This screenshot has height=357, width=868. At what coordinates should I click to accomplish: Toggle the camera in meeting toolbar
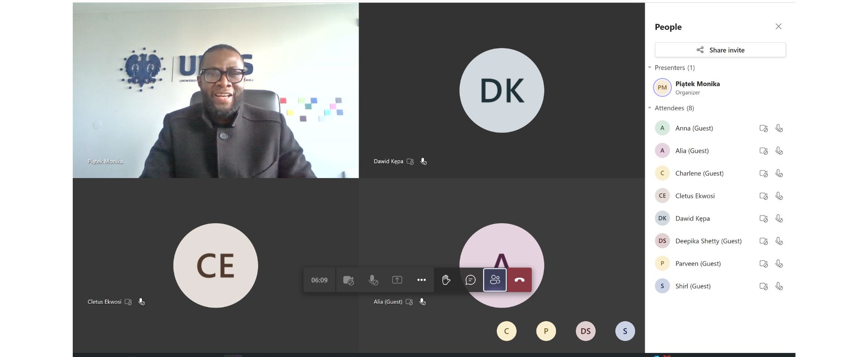[x=348, y=280]
